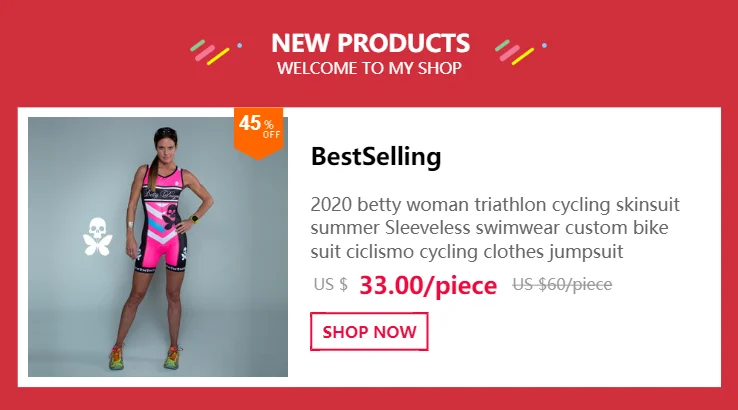The width and height of the screenshot is (738, 410).
Task: Click the 33.00/piece sale price
Action: point(428,285)
